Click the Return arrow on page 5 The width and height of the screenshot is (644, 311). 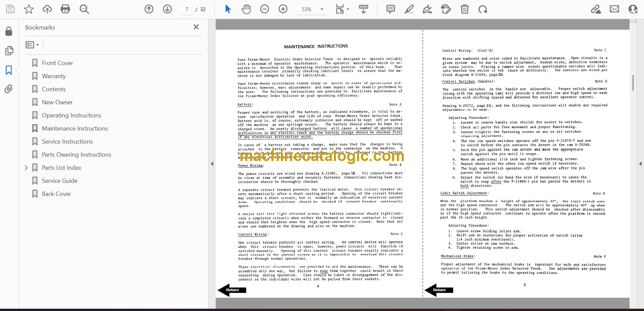(x=439, y=290)
